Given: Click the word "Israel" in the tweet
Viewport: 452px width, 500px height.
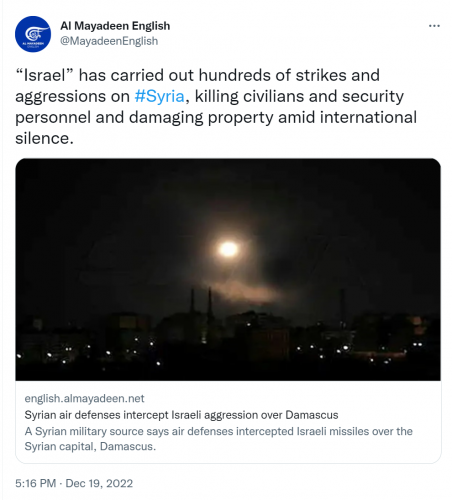Looking at the screenshot, I should coord(45,75).
